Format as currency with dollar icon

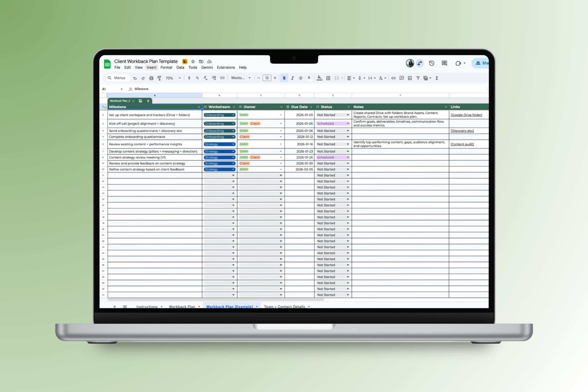(x=189, y=78)
